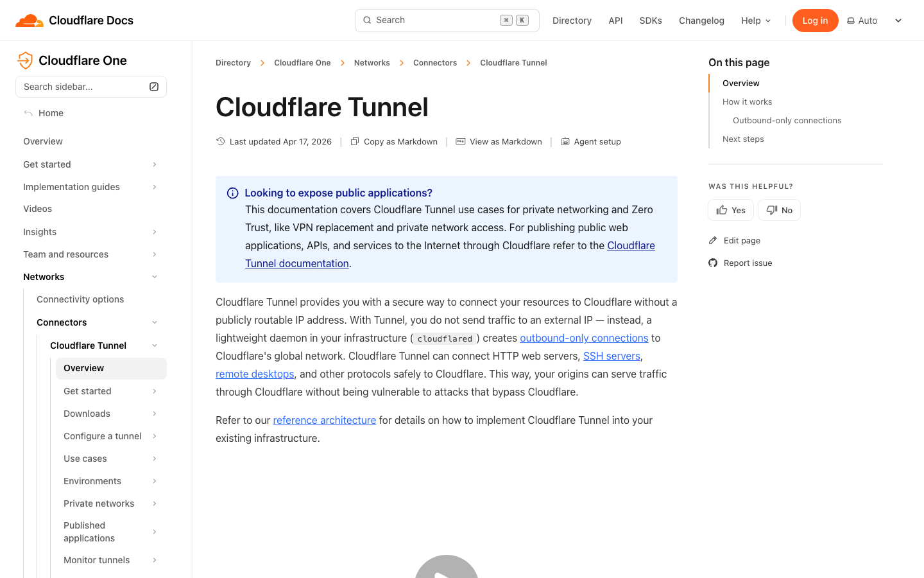Open Directory in top navigation
The height and width of the screenshot is (578, 924).
(572, 21)
